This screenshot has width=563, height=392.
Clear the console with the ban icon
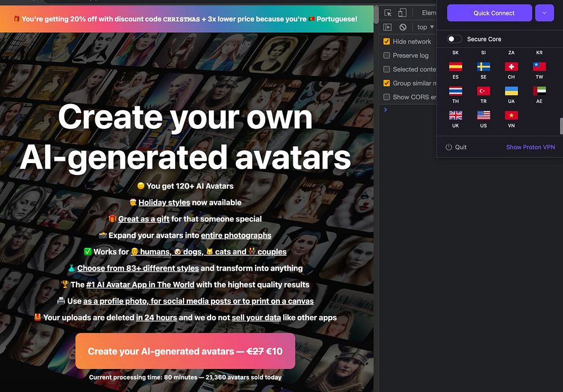point(403,27)
